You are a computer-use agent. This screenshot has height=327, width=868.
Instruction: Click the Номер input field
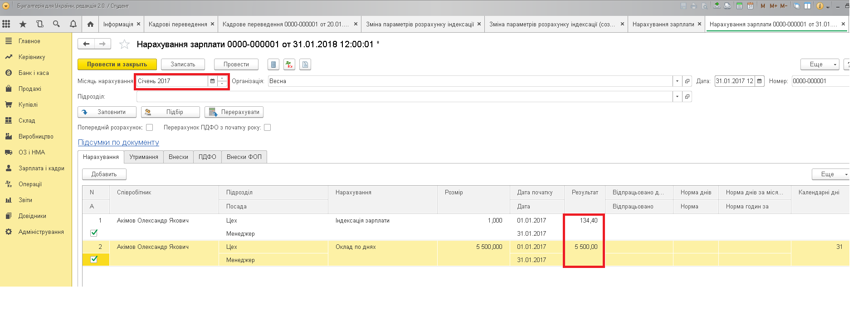[x=820, y=81]
